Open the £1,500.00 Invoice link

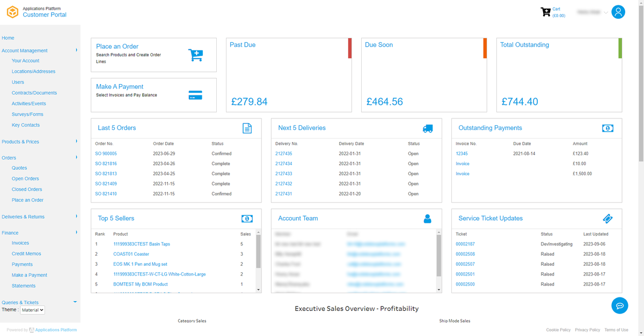[x=463, y=174]
